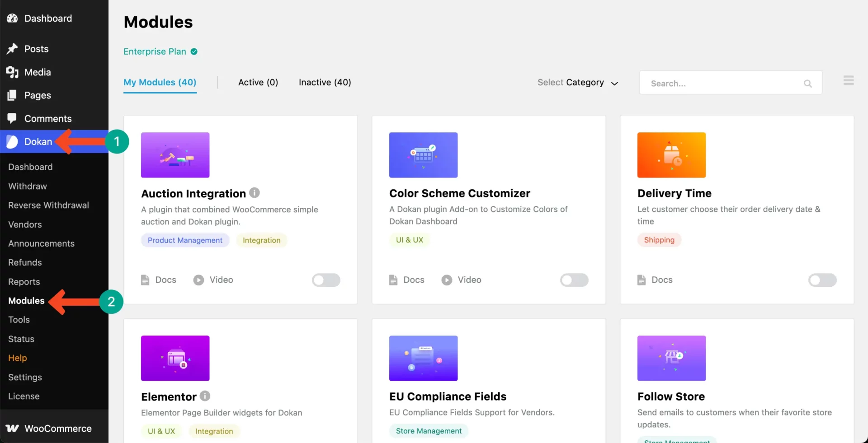Viewport: 868px width, 443px height.
Task: Click the Video play icon on Color Scheme Customizer
Action: pyautogui.click(x=447, y=280)
